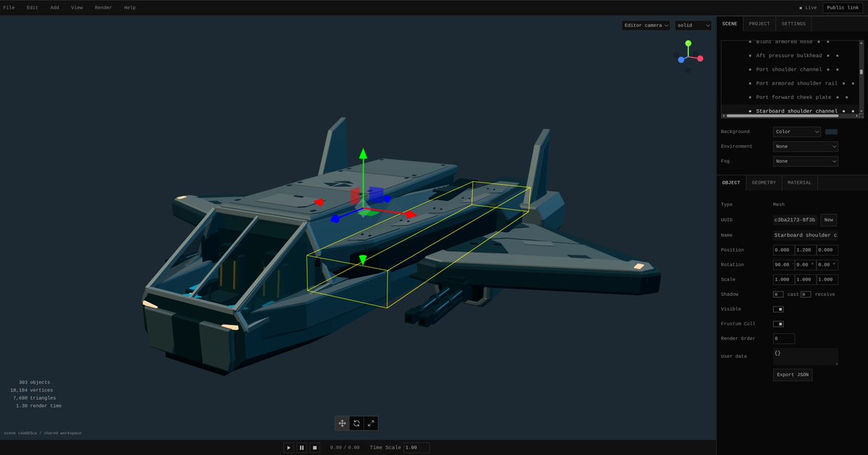Click the Live status indicator

click(x=808, y=8)
